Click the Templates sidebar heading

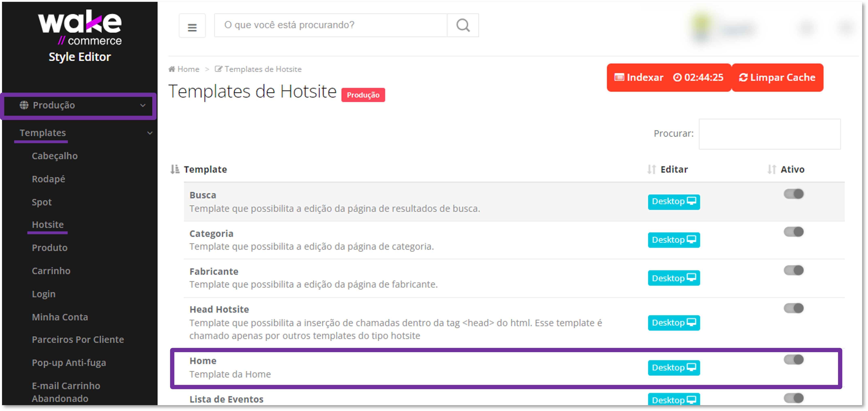[43, 133]
